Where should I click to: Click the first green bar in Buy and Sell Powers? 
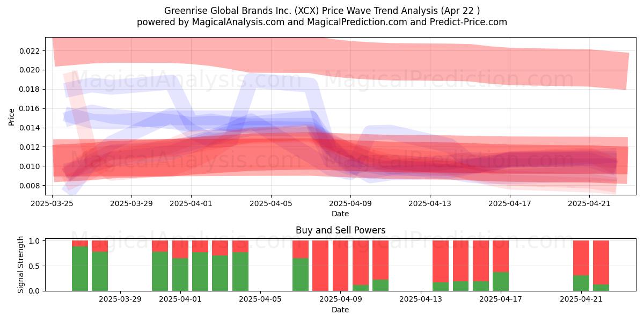(80, 268)
